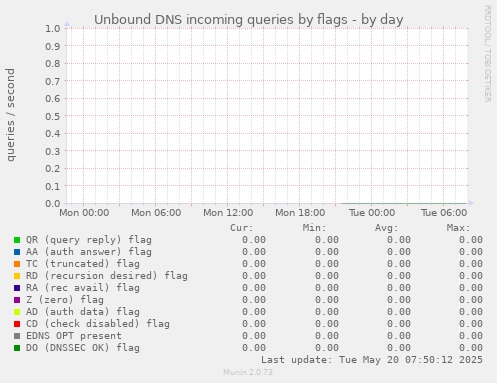This screenshot has height=383, width=497.
Task: Click the RD flag Avg value 0.00
Action: tap(399, 276)
